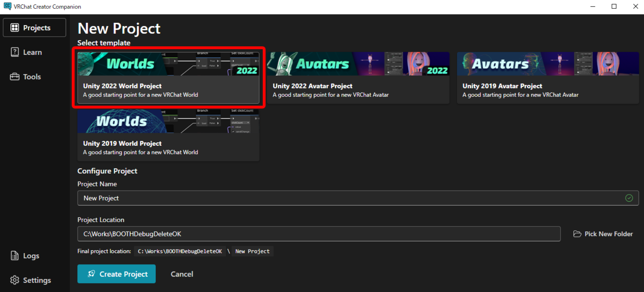Image resolution: width=644 pixels, height=292 pixels.
Task: Select the Unity 2022 World Project template
Action: pos(168,78)
